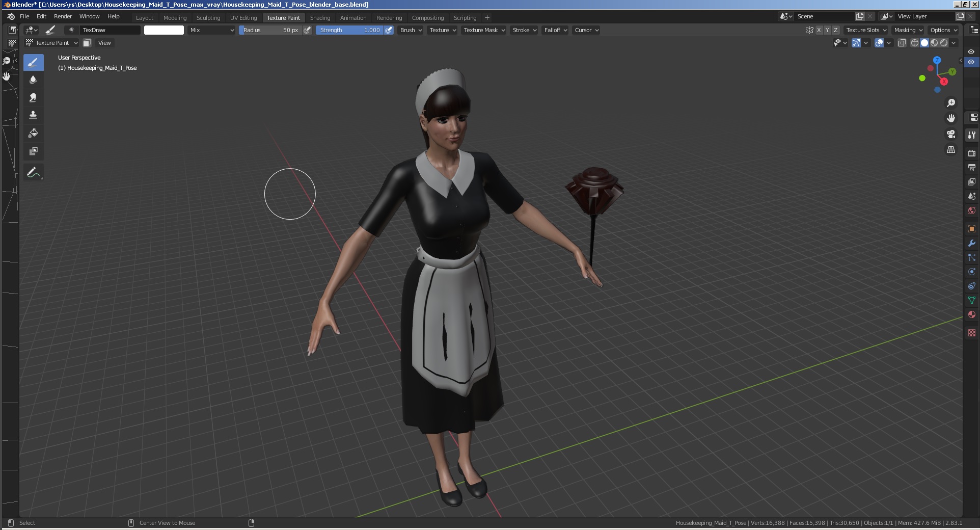Click the Blender logo menu icon
980x530 pixels.
tap(11, 16)
